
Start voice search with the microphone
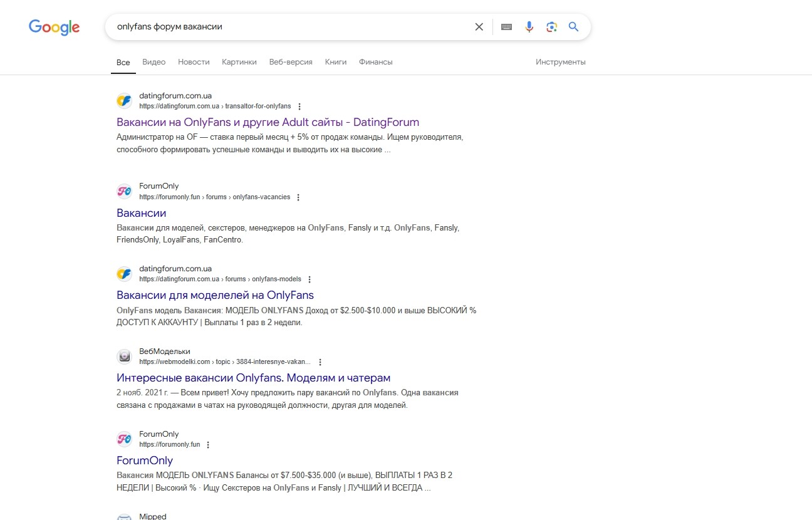click(529, 27)
